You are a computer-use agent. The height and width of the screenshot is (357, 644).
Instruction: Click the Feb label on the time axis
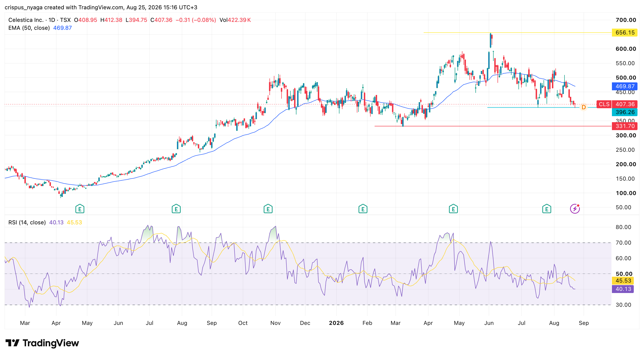point(367,323)
